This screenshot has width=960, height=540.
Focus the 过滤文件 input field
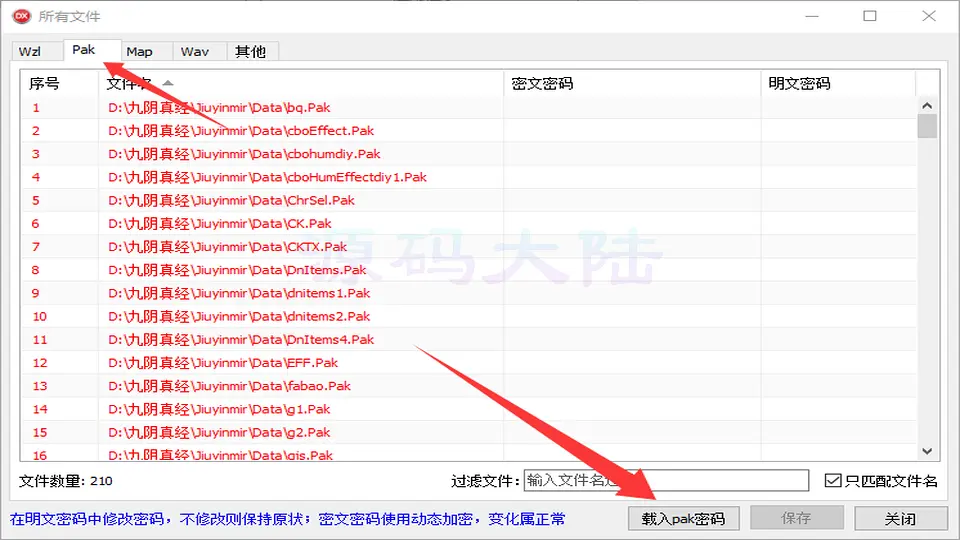[x=666, y=481]
